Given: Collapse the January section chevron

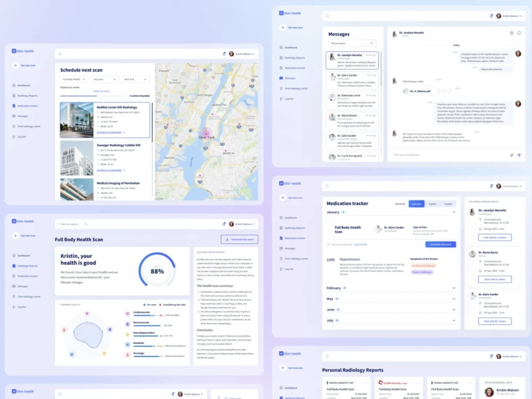Looking at the screenshot, I should click(x=454, y=212).
